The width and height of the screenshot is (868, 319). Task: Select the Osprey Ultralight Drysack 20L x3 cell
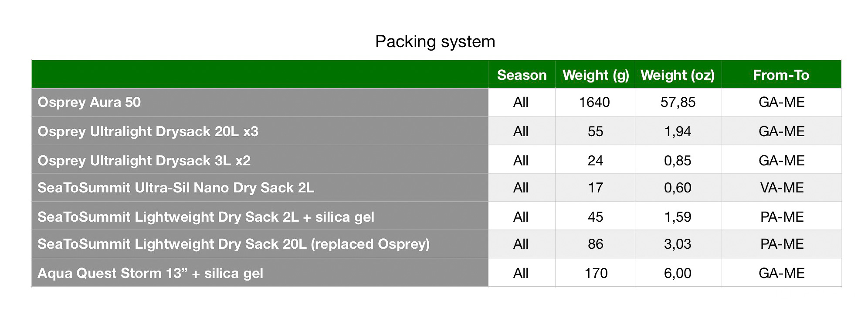point(260,131)
